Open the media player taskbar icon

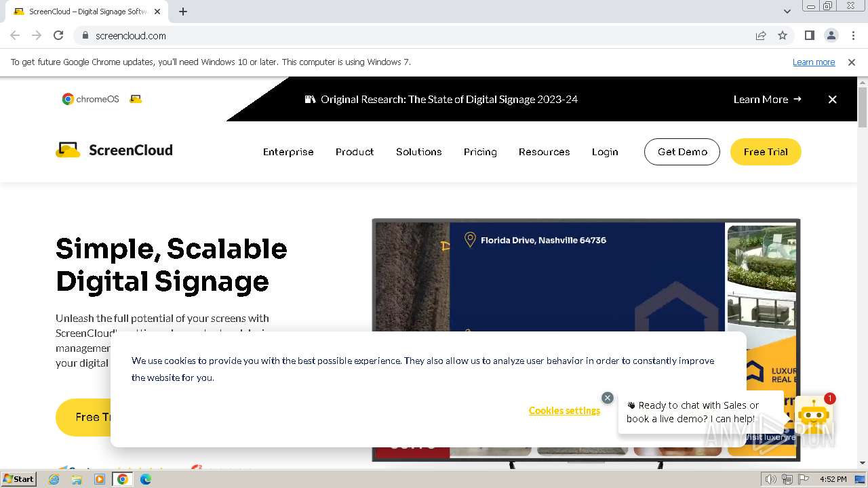click(100, 479)
